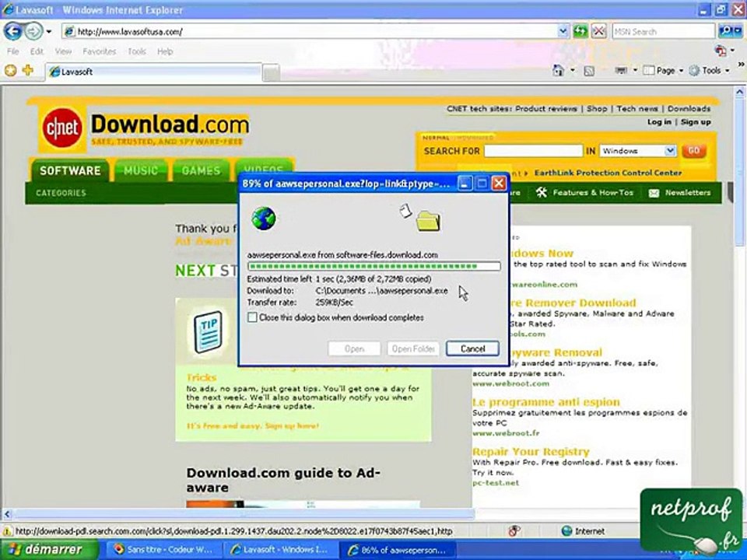747x560 pixels.
Task: Open the View menu
Action: 63,51
